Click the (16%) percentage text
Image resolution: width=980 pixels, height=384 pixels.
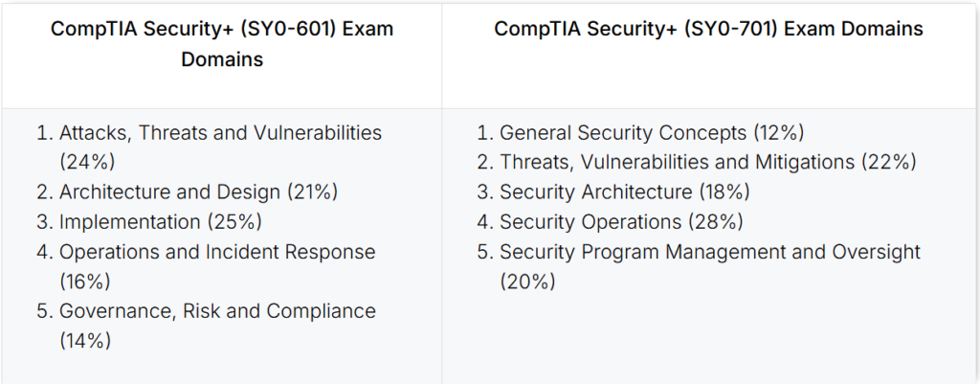[x=85, y=281]
